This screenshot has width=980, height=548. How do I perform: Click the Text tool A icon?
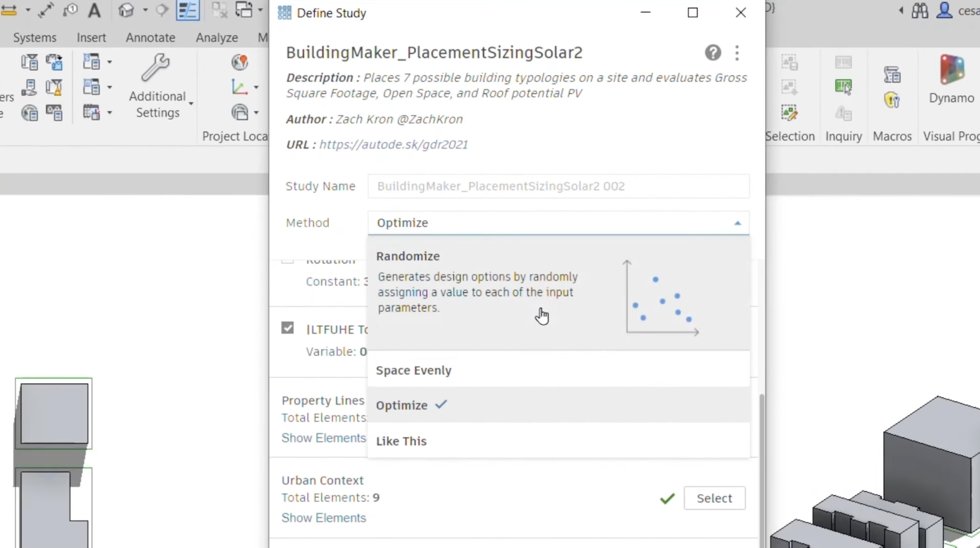click(94, 10)
